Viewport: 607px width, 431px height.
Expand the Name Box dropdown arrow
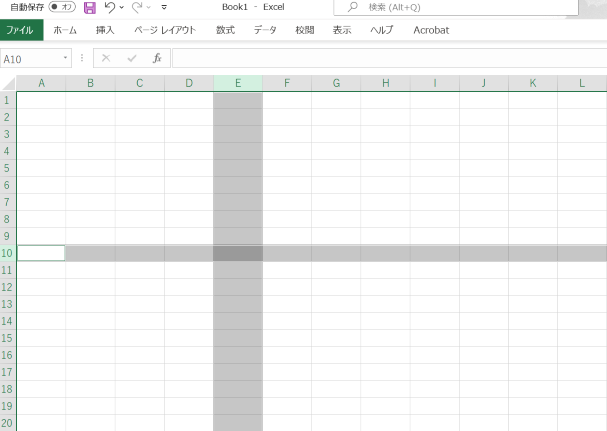[x=66, y=59]
